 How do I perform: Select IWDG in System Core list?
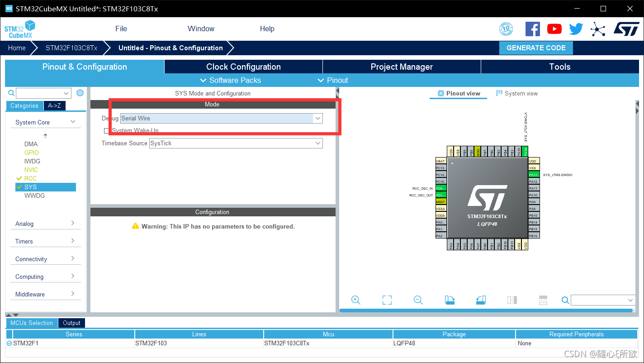[x=32, y=161]
